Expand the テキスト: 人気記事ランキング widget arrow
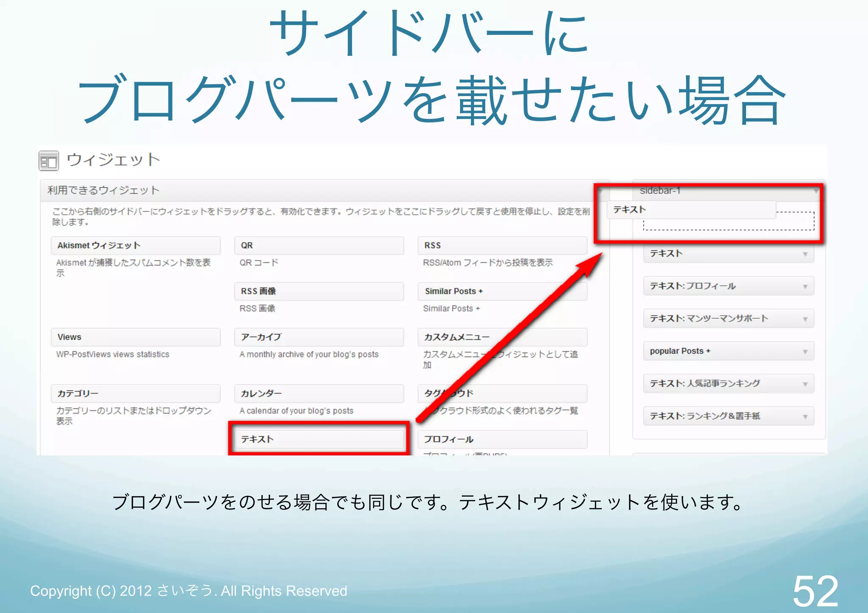868x613 pixels. tap(805, 384)
